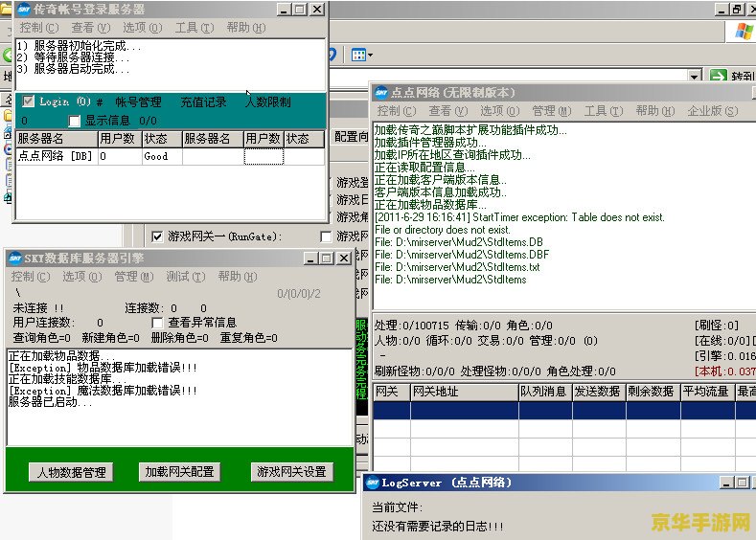Click File: D:\mirserver\Mud2\StdItems.txt line
Screen dimensions: 756x540
pos(458,267)
